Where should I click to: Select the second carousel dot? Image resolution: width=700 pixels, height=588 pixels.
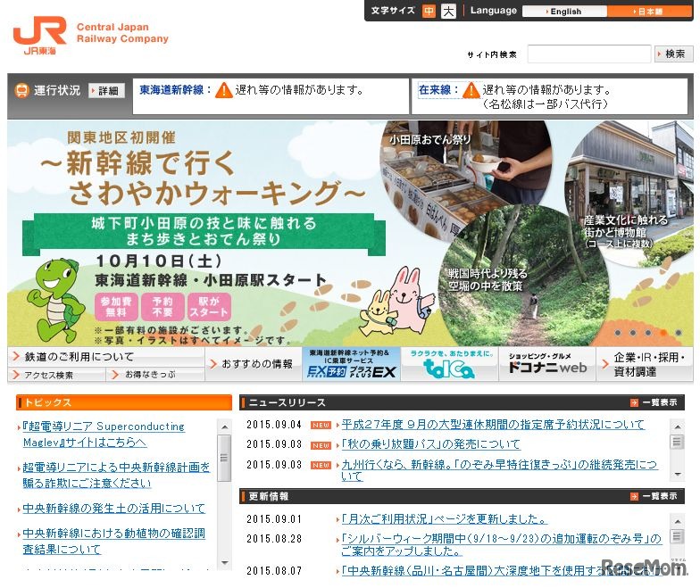click(x=633, y=333)
